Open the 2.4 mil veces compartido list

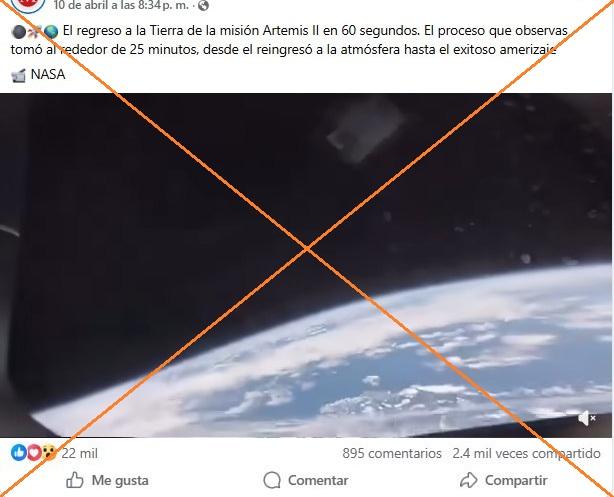(x=526, y=454)
